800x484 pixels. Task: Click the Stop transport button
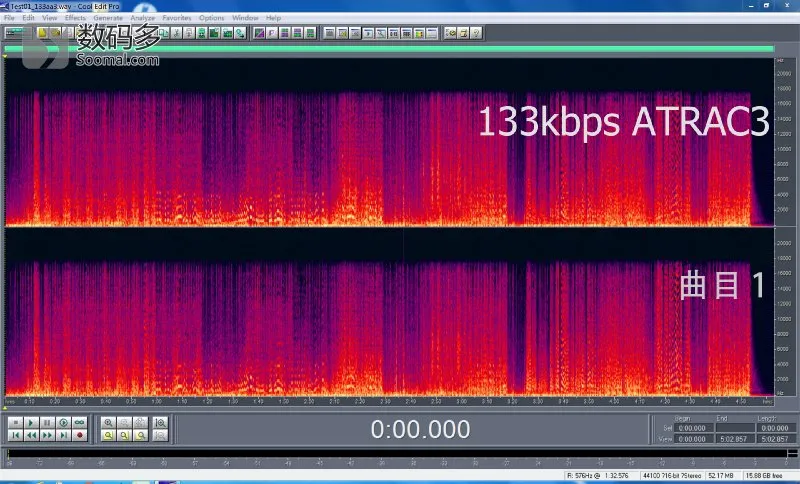coord(15,422)
